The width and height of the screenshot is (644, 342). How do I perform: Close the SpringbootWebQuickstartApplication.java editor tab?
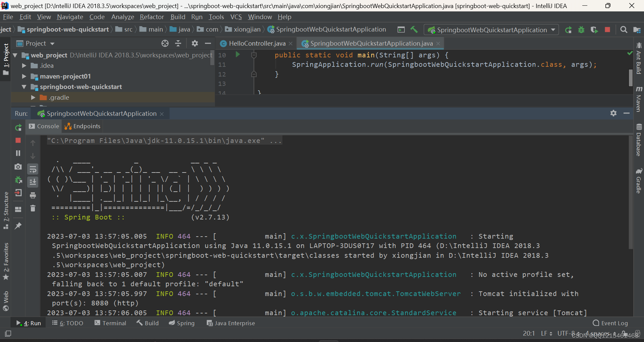click(438, 44)
